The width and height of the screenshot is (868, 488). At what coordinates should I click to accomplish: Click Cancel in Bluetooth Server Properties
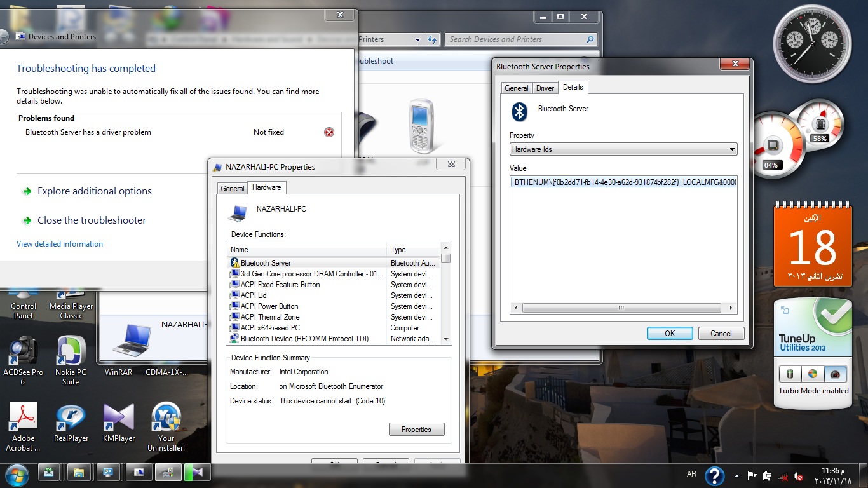[721, 334]
